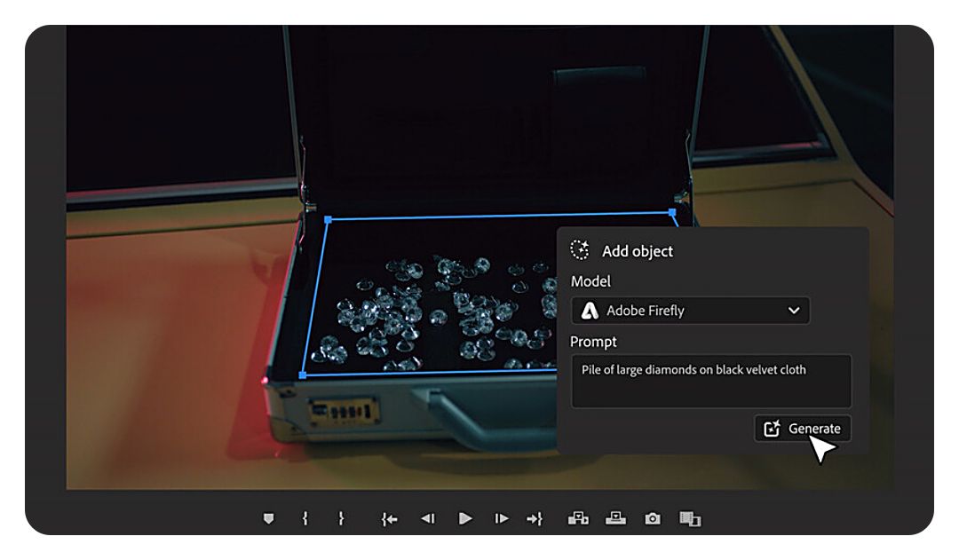Play the video preview
The height and width of the screenshot is (560, 959).
point(464,518)
